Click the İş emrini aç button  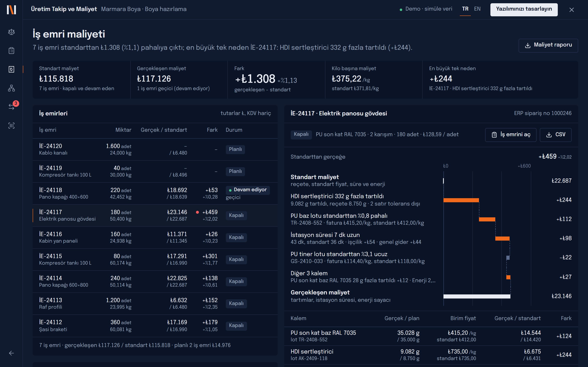click(510, 135)
